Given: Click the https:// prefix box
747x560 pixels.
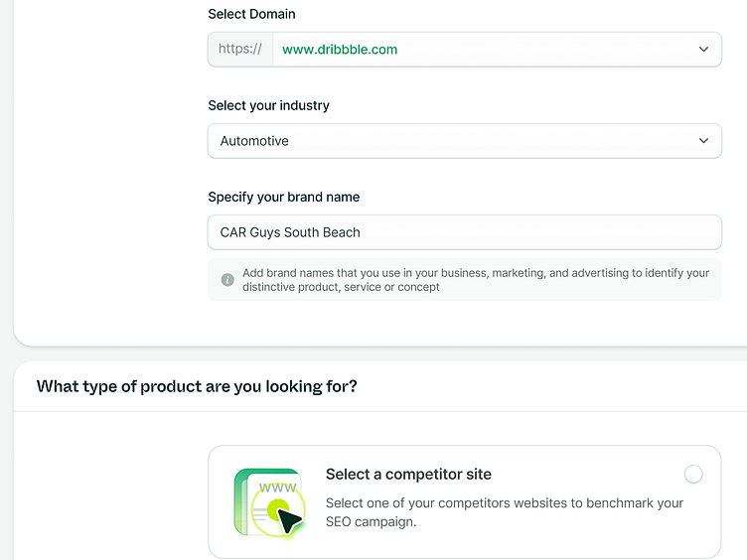Looking at the screenshot, I should [240, 50].
